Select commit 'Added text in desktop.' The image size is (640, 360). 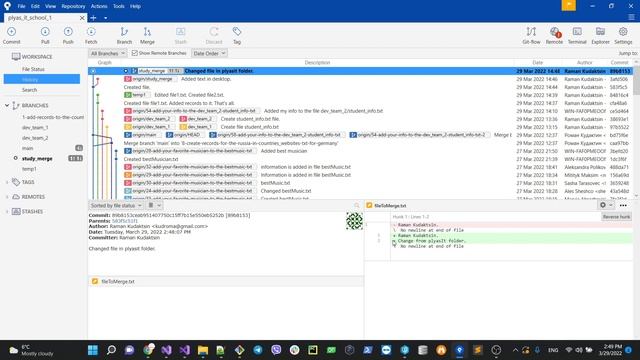pyautogui.click(x=206, y=79)
